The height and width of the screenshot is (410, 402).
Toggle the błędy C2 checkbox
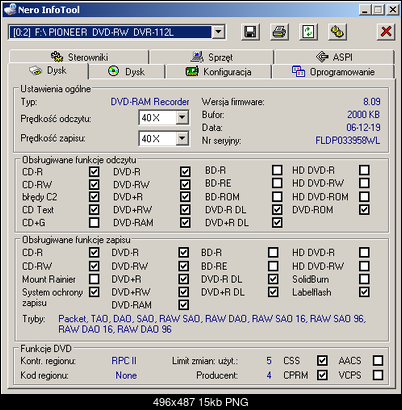(x=94, y=197)
